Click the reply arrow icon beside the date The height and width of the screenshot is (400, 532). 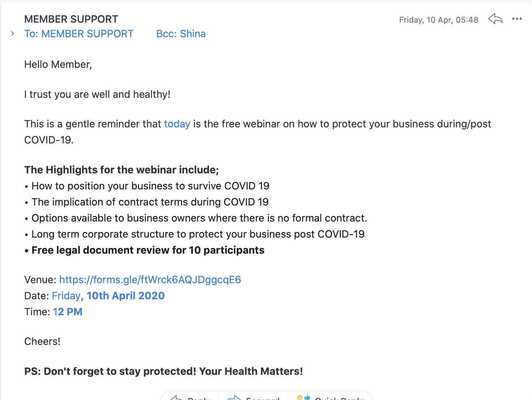click(495, 19)
